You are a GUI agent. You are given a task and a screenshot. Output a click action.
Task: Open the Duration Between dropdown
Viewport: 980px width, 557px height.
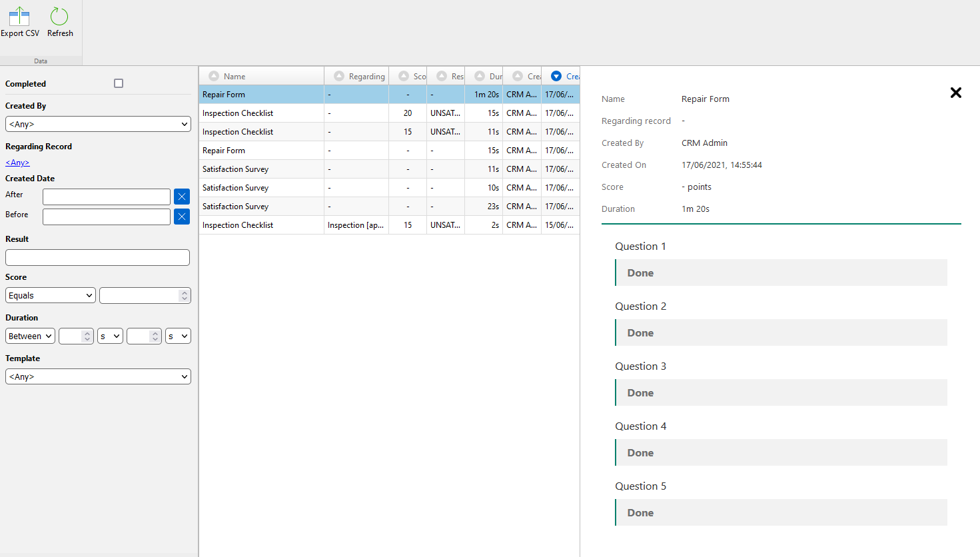pyautogui.click(x=30, y=336)
